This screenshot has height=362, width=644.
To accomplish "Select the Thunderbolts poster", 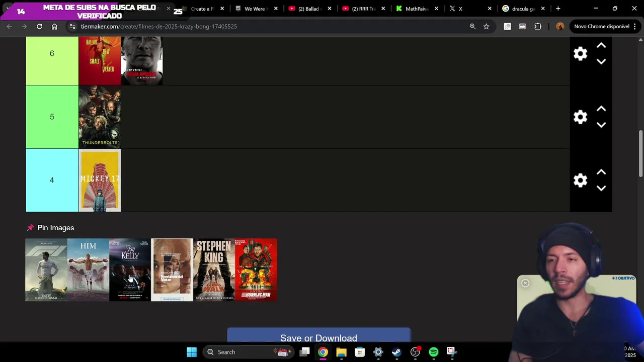I will 100,117.
